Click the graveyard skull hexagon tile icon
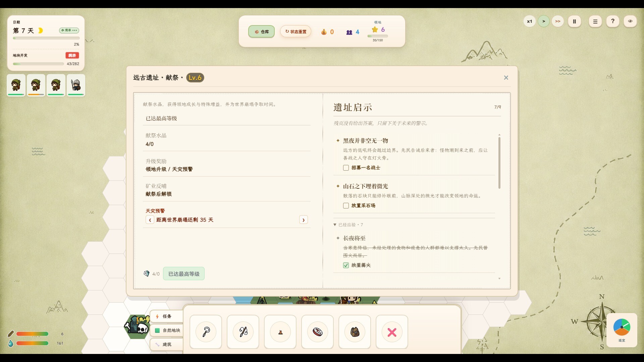 coord(137,326)
